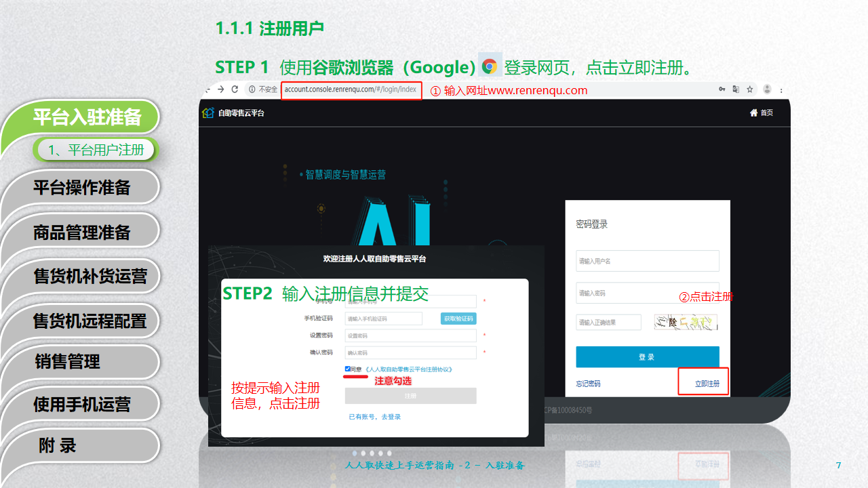Click the slide page number 7
This screenshot has width=868, height=488.
point(839,465)
